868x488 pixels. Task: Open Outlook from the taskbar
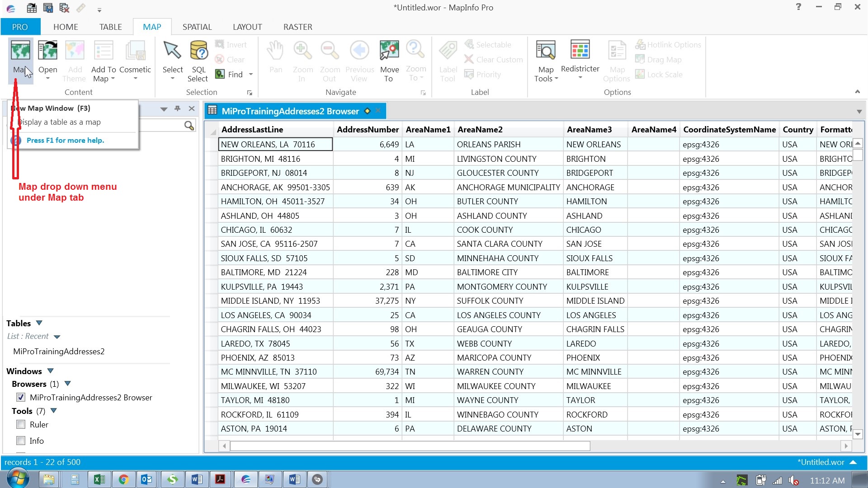(147, 479)
